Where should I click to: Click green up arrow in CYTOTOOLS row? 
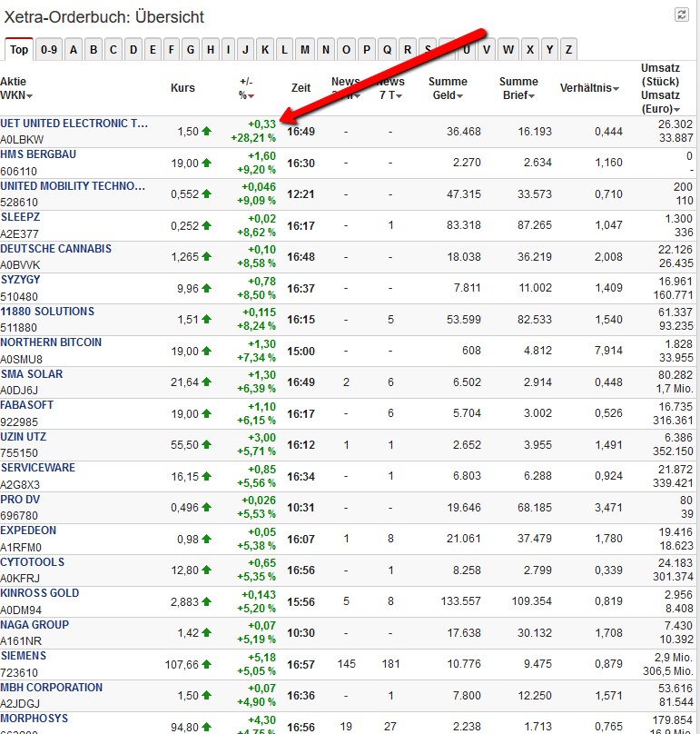[207, 570]
